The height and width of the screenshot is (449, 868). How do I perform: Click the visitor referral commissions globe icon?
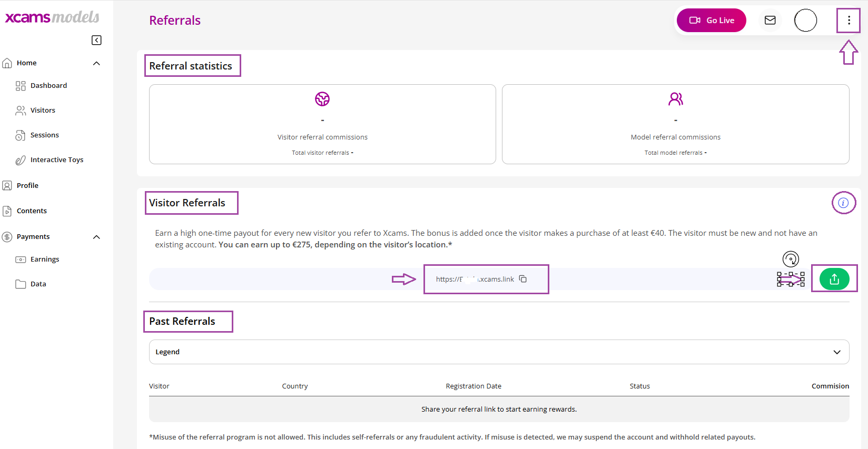click(322, 99)
